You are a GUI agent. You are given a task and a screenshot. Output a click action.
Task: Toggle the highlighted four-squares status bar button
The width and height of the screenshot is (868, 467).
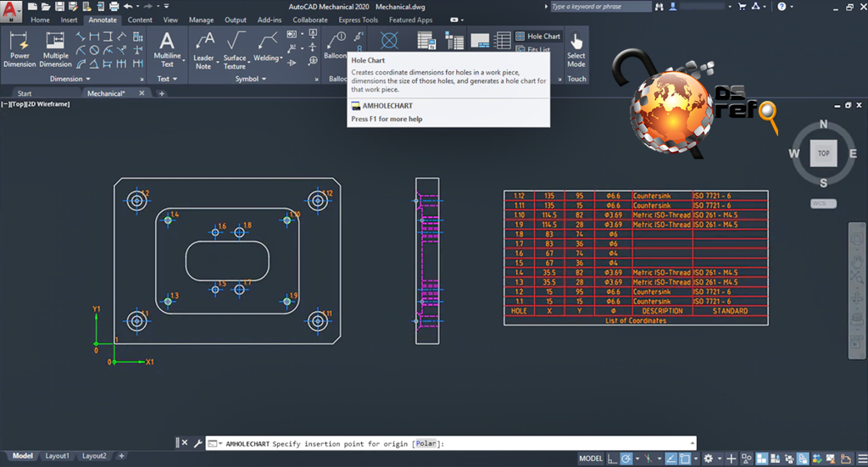(762, 459)
